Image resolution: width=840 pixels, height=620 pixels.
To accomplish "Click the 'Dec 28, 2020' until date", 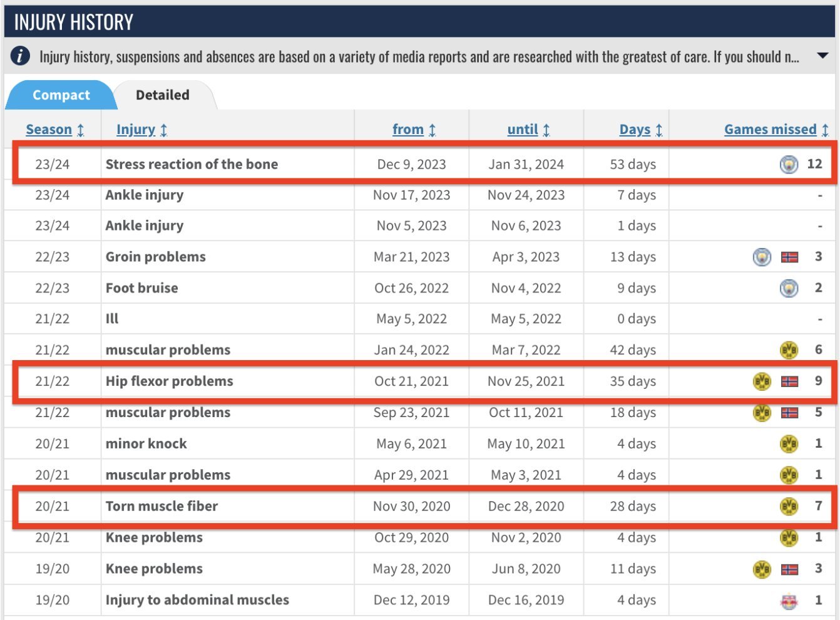I will click(x=526, y=506).
